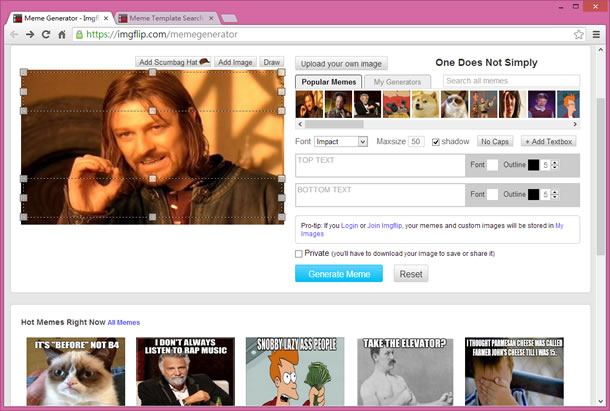Image resolution: width=610 pixels, height=411 pixels.
Task: Open the Impact font dropdown
Action: (x=341, y=141)
